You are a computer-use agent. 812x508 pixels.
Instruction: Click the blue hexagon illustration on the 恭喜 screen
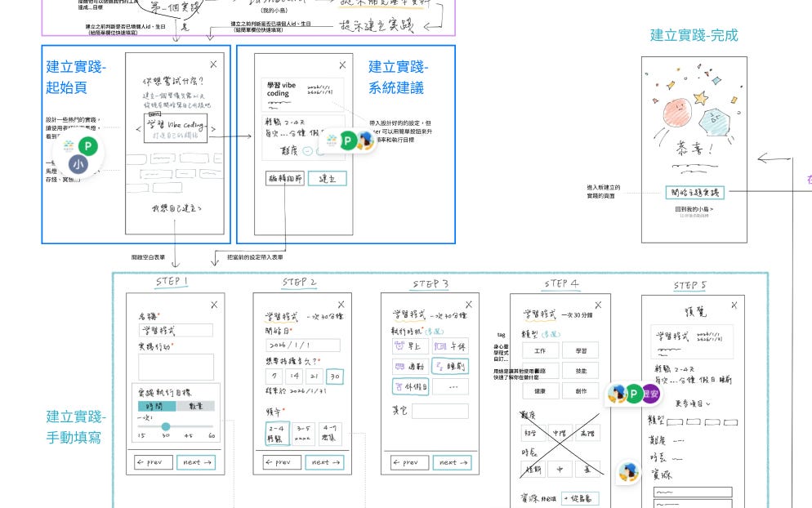point(714,123)
